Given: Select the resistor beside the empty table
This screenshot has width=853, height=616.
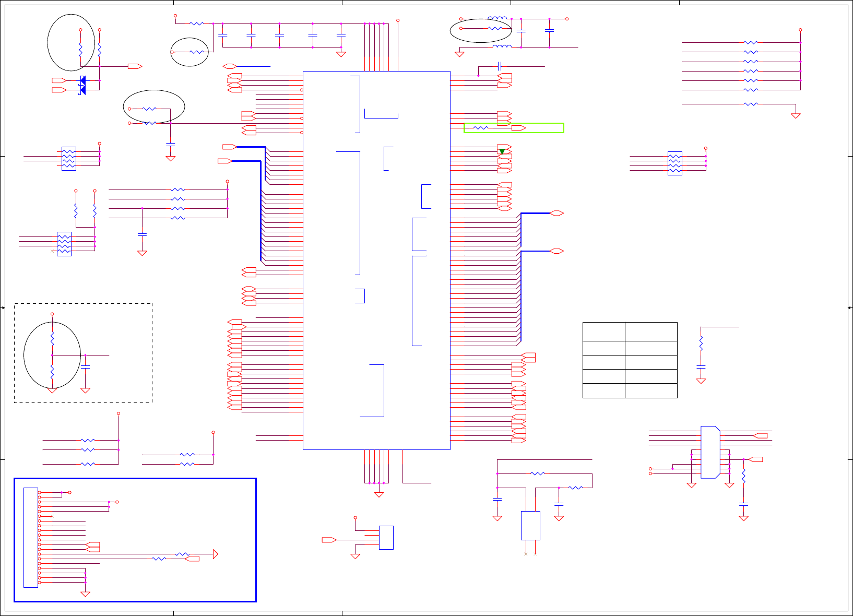Looking at the screenshot, I should point(701,343).
